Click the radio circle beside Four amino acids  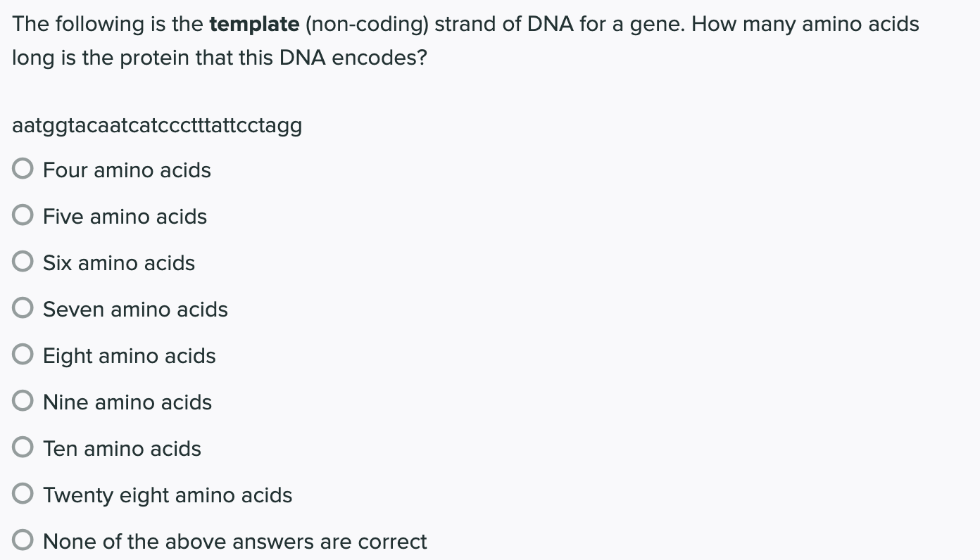click(x=22, y=168)
